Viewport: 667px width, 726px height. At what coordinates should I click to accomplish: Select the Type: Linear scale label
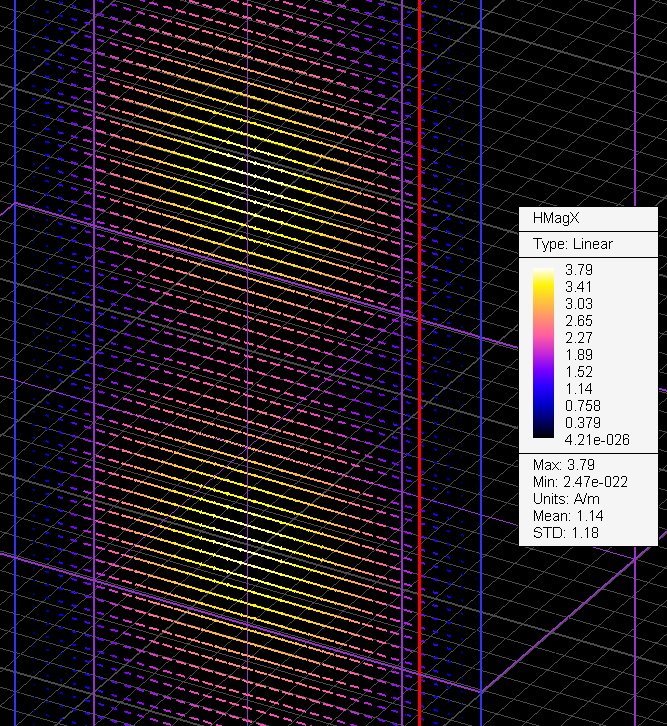click(571, 244)
